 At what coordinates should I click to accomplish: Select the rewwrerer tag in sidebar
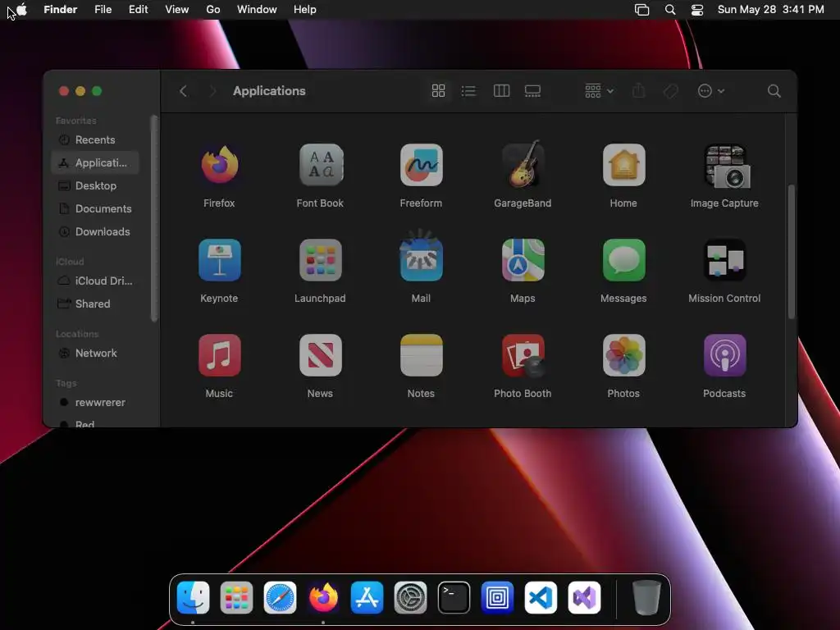[x=95, y=402]
